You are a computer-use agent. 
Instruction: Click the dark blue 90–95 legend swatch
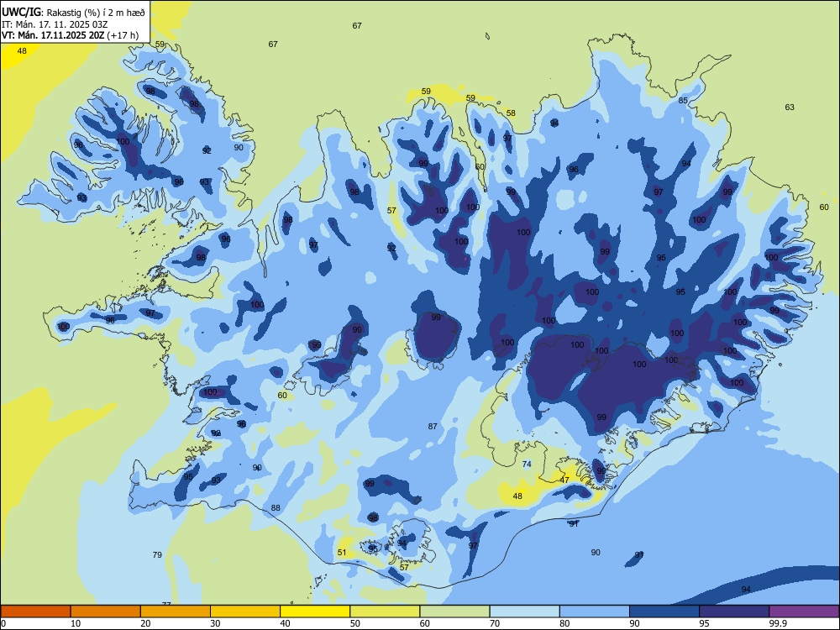click(664, 612)
